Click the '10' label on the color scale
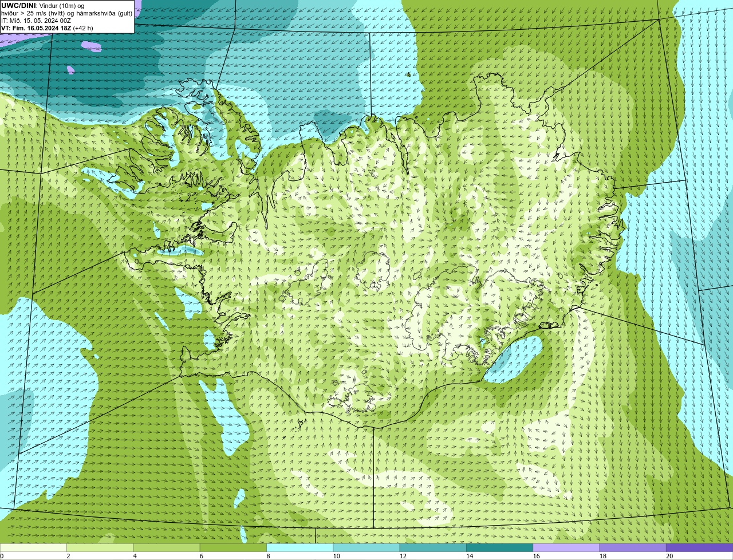733x560 pixels. pyautogui.click(x=336, y=556)
